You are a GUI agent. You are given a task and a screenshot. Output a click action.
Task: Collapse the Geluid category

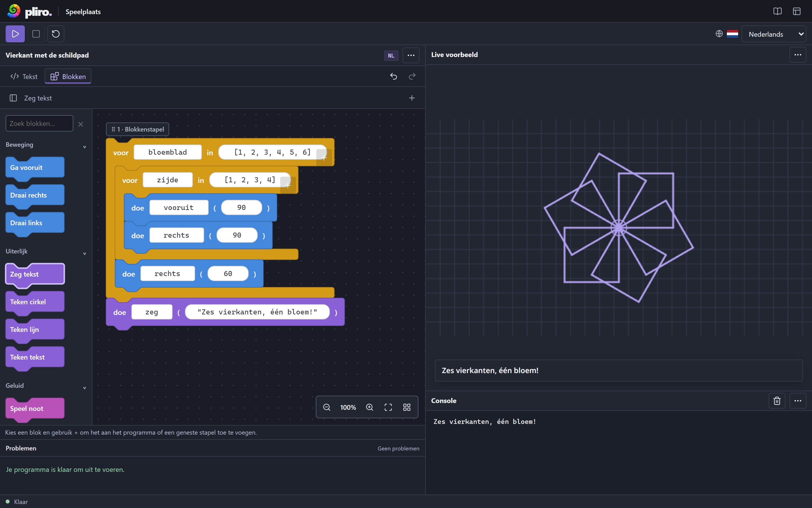[85, 388]
